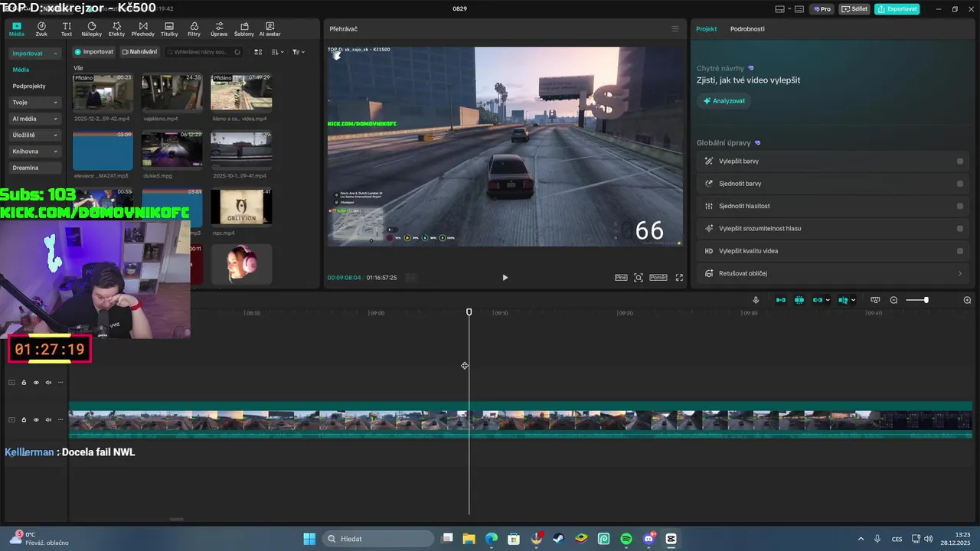The width and height of the screenshot is (980, 551).
Task: Click the Sdílet share button
Action: 854,9
